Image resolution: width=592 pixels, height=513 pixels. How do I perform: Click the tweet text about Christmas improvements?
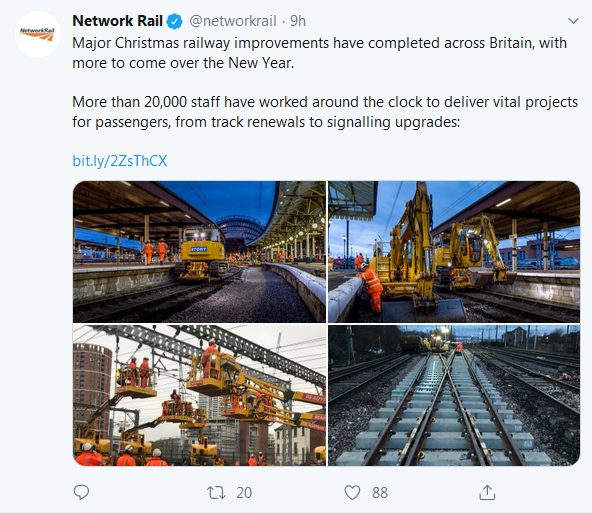tap(319, 53)
